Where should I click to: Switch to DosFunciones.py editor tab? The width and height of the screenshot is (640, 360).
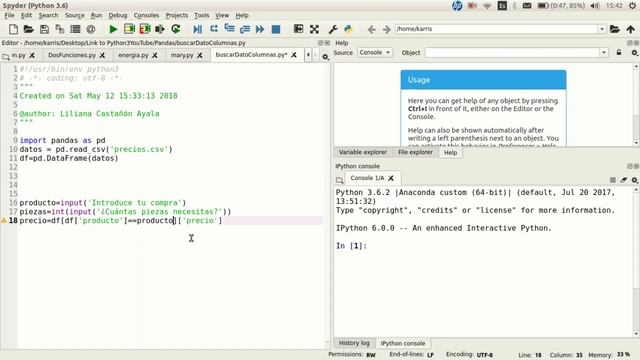pos(72,55)
